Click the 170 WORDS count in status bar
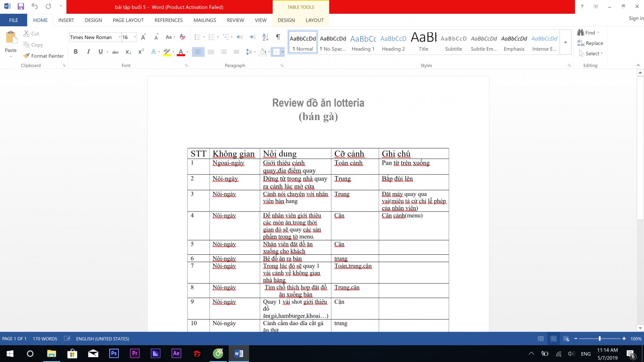The image size is (644, 362). point(45,339)
